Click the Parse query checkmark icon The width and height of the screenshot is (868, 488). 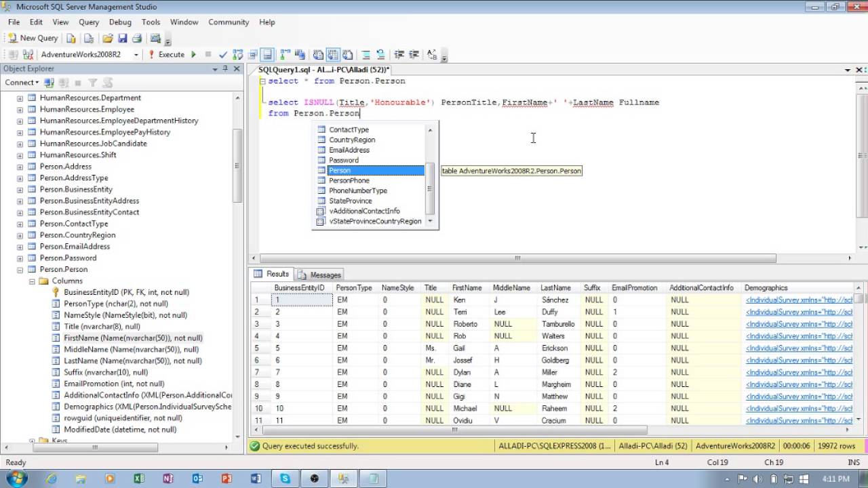point(223,55)
